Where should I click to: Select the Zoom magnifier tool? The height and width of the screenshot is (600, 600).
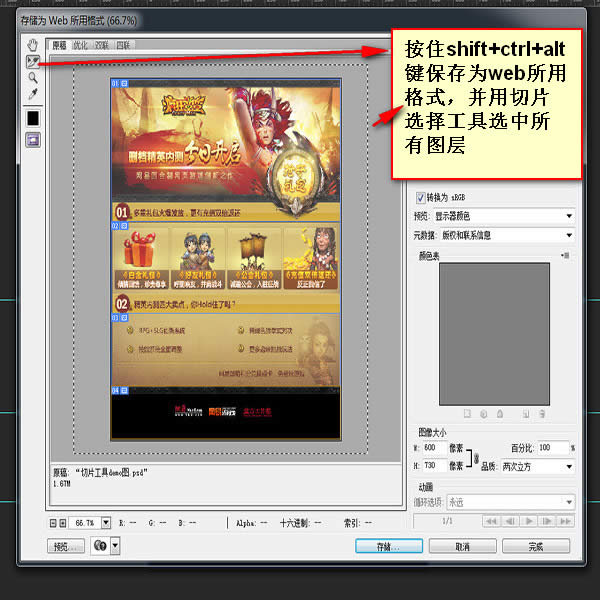point(33,77)
